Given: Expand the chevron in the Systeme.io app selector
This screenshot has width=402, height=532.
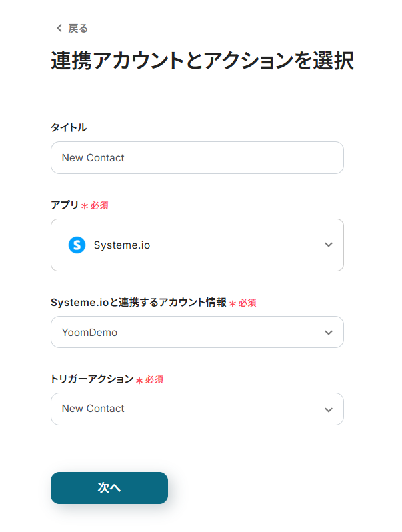Looking at the screenshot, I should [328, 245].
